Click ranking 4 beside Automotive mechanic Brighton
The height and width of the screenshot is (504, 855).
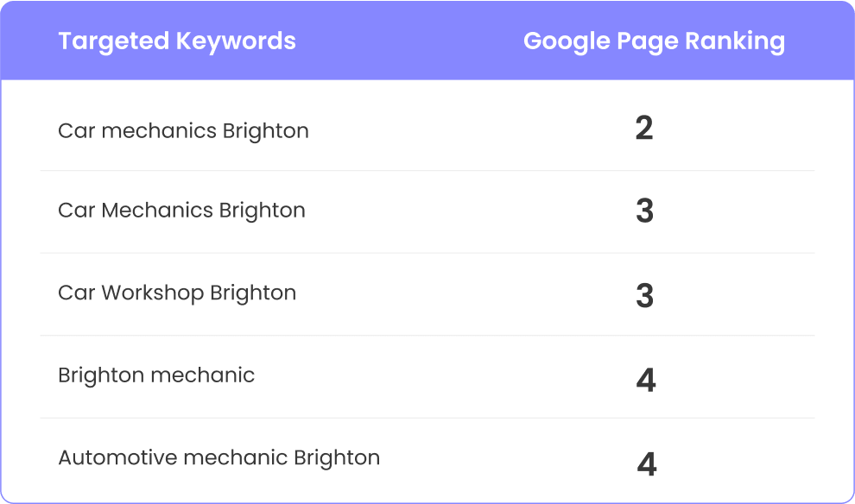click(x=647, y=464)
